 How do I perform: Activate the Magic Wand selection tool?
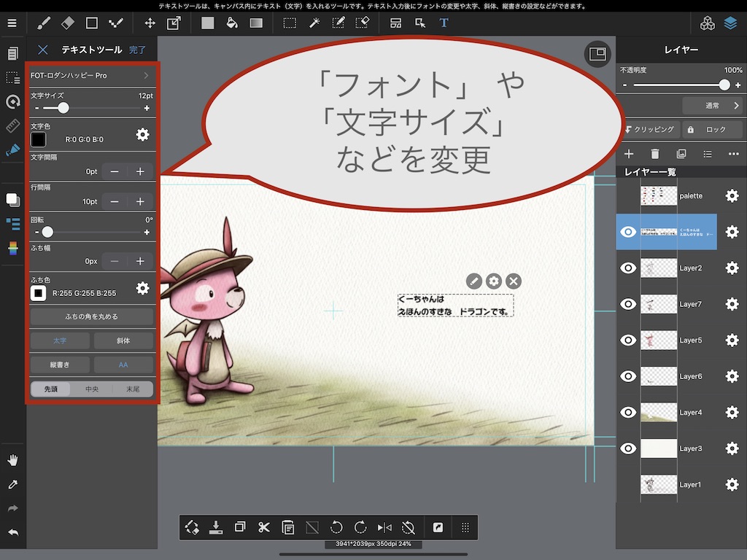[314, 23]
